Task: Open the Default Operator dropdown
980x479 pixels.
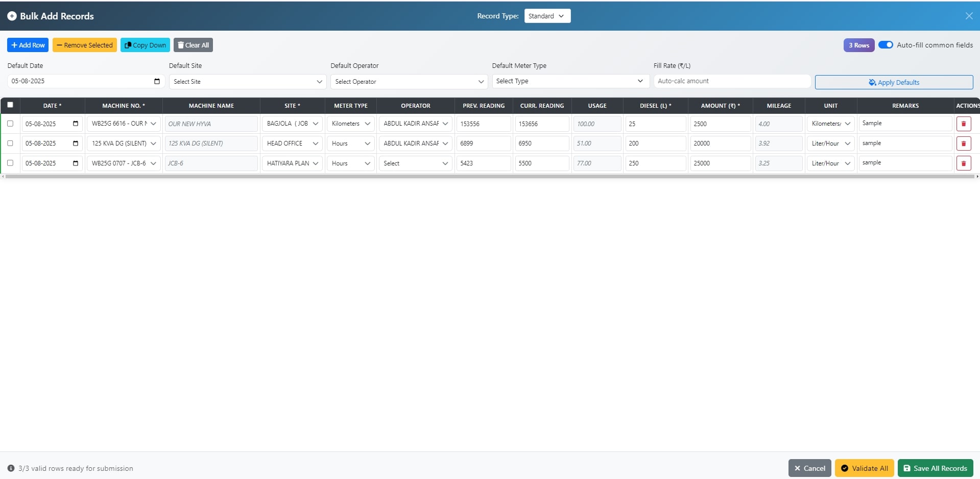Action: point(409,82)
